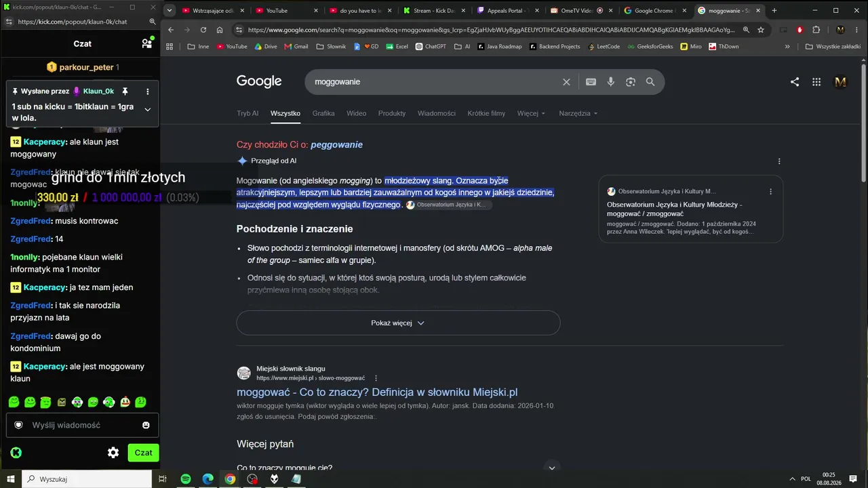
Task: Open AI overview three-dot options
Action: coord(779,161)
